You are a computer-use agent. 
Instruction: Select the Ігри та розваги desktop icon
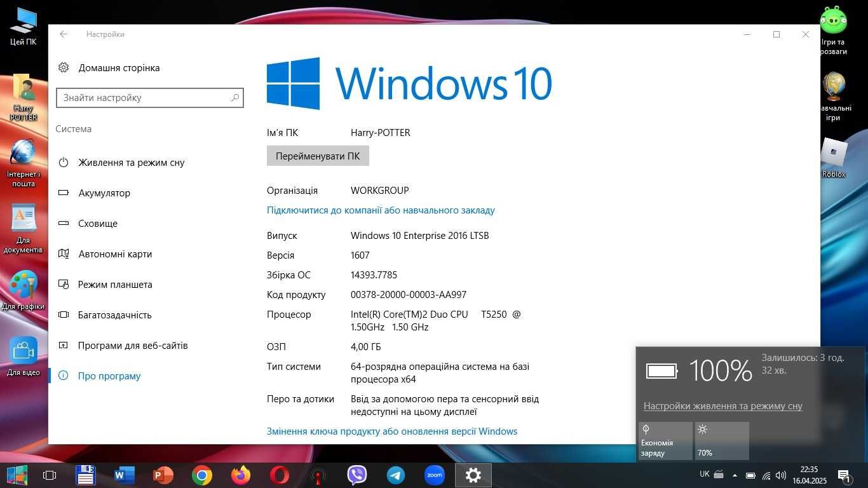833,30
